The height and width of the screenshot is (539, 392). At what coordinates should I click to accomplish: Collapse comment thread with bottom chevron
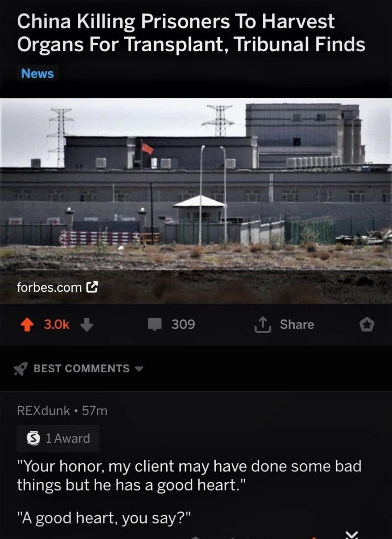[352, 534]
